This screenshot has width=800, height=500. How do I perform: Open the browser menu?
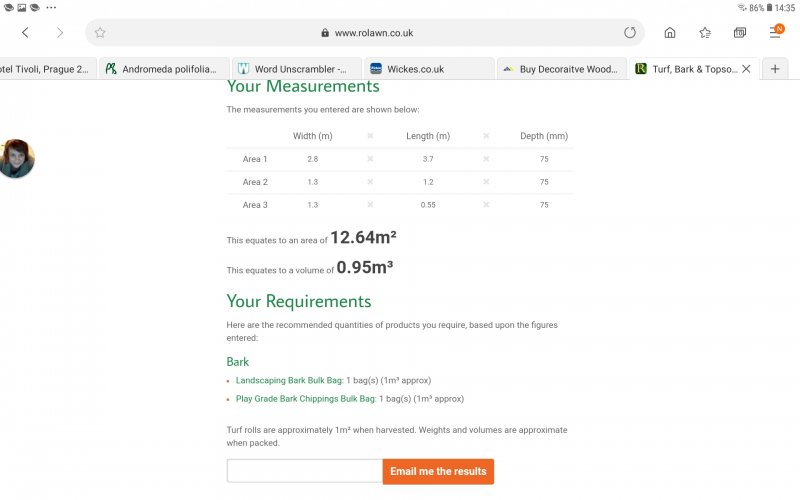click(x=775, y=33)
